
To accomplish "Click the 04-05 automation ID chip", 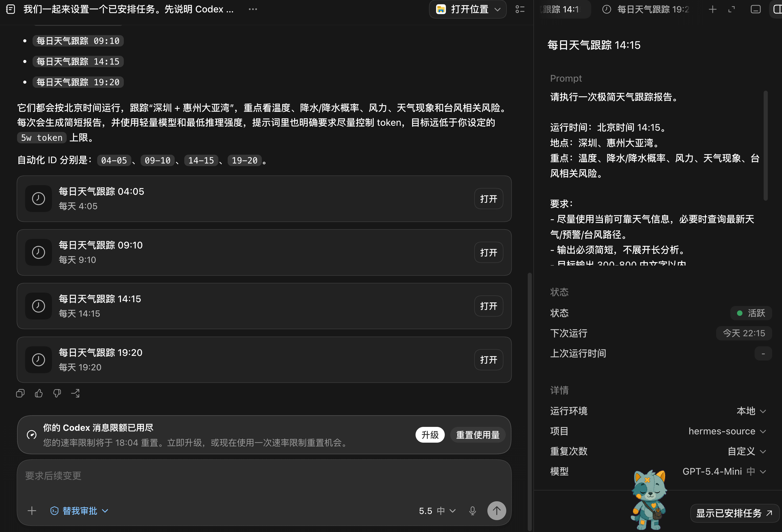I will click(114, 160).
